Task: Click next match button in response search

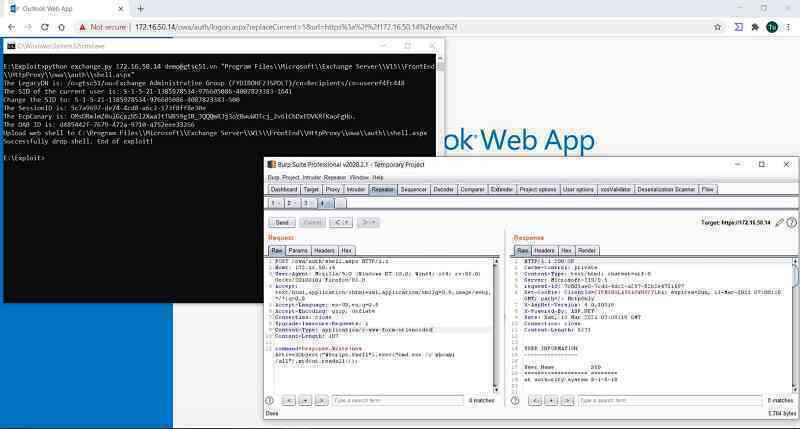Action: (567, 400)
